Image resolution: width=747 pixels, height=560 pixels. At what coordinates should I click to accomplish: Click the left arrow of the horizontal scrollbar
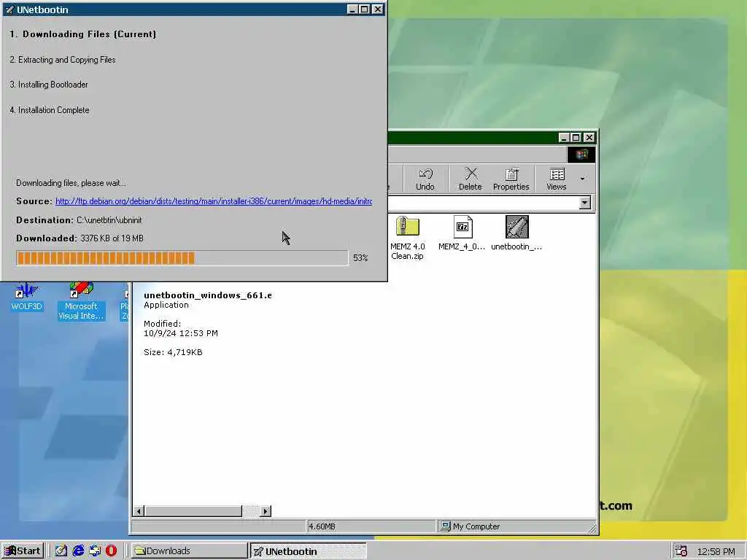(x=139, y=511)
